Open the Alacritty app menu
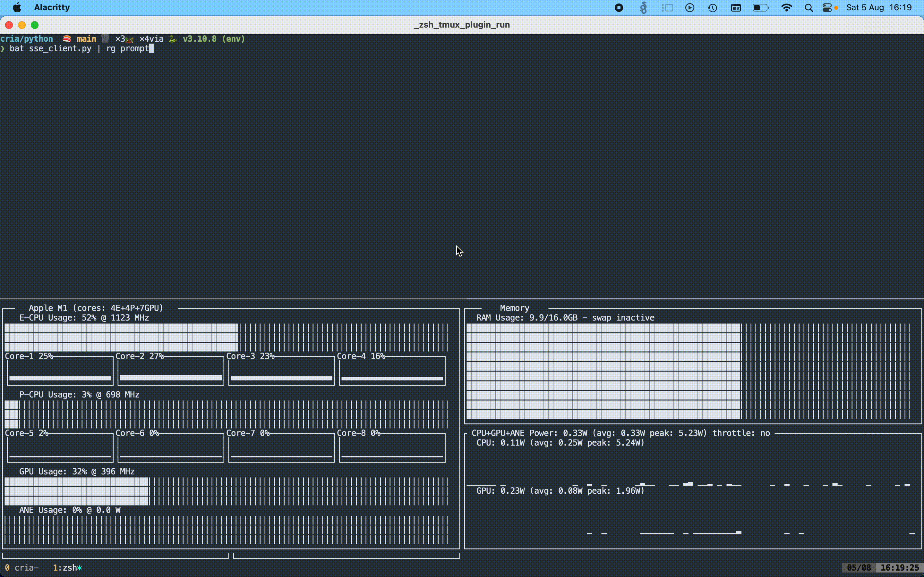 [x=52, y=8]
